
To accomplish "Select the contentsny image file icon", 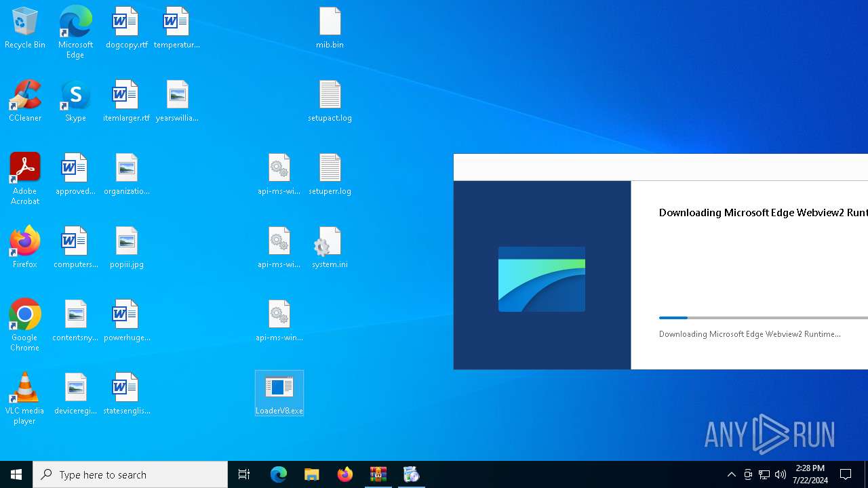I will (75, 321).
